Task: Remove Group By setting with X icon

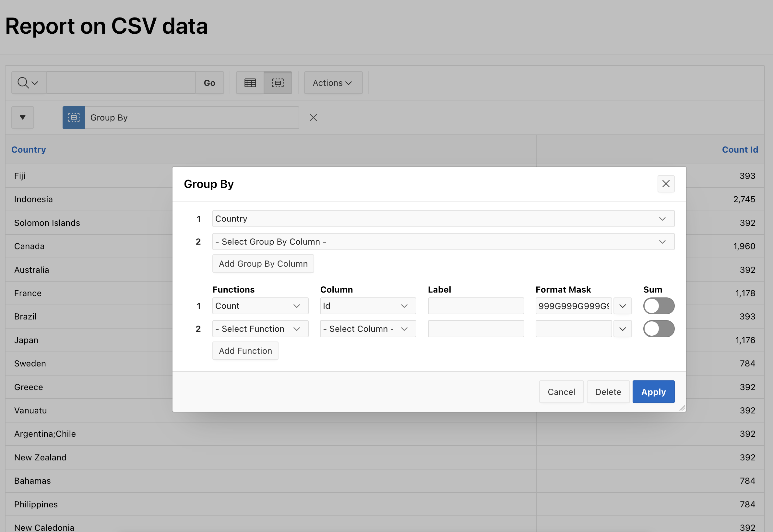Action: pyautogui.click(x=313, y=118)
